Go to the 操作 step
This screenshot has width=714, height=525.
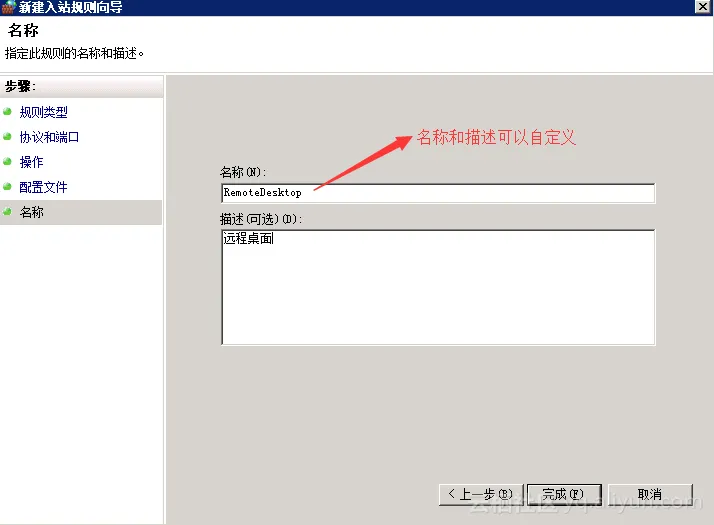(31, 162)
